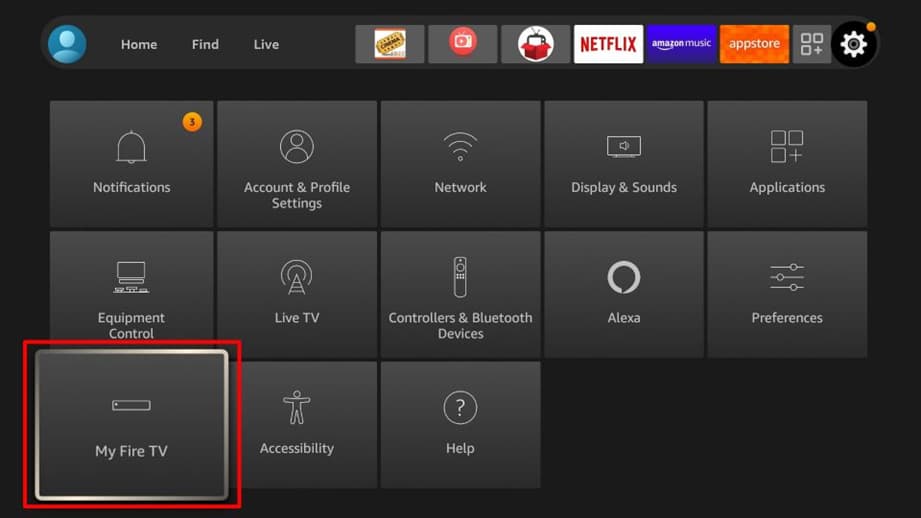
Task: Open Notifications settings tile
Action: tap(132, 163)
